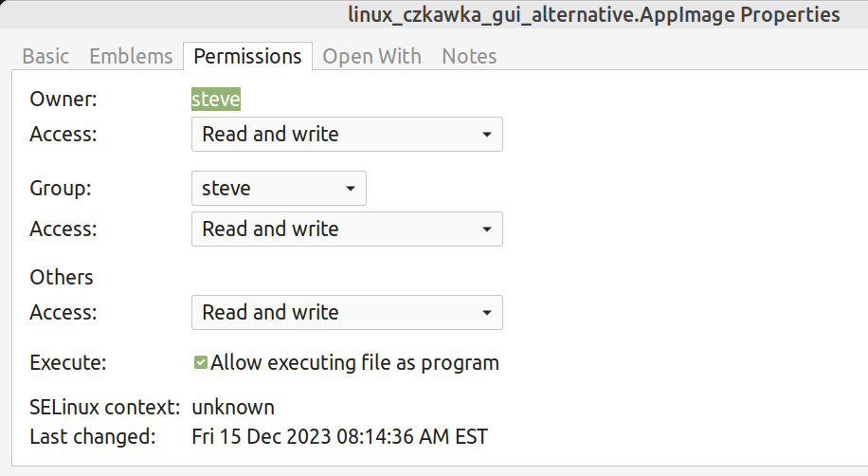The image size is (868, 476).
Task: Click the highlighted owner name steve
Action: click(x=216, y=99)
